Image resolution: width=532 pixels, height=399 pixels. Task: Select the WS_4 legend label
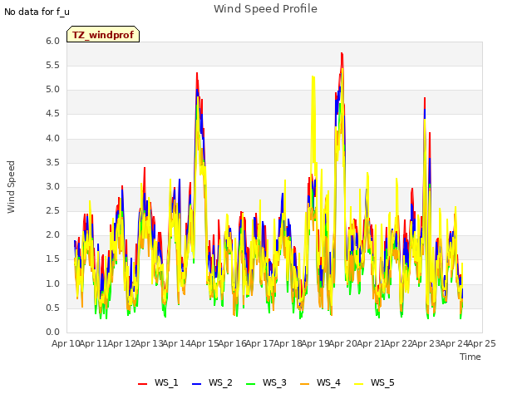[x=328, y=382]
